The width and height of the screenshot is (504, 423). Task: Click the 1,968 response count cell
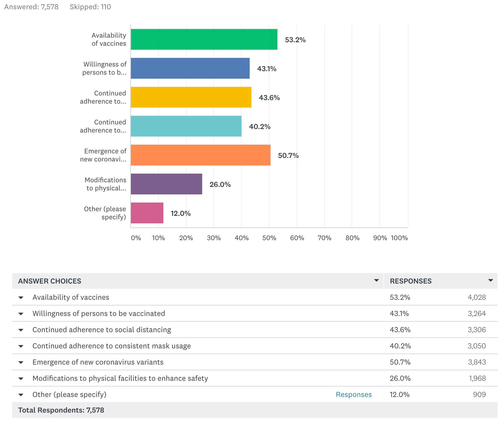click(477, 378)
